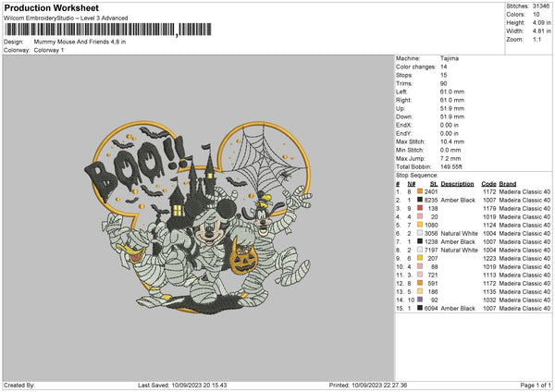Viewport: 555px width, 392px height.
Task: Click the orange swatch in stop row 1
Action: coord(420,191)
